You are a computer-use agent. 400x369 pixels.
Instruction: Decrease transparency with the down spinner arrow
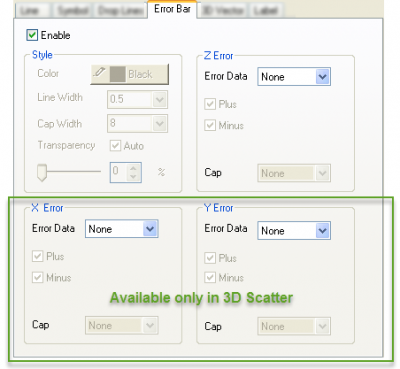(133, 177)
